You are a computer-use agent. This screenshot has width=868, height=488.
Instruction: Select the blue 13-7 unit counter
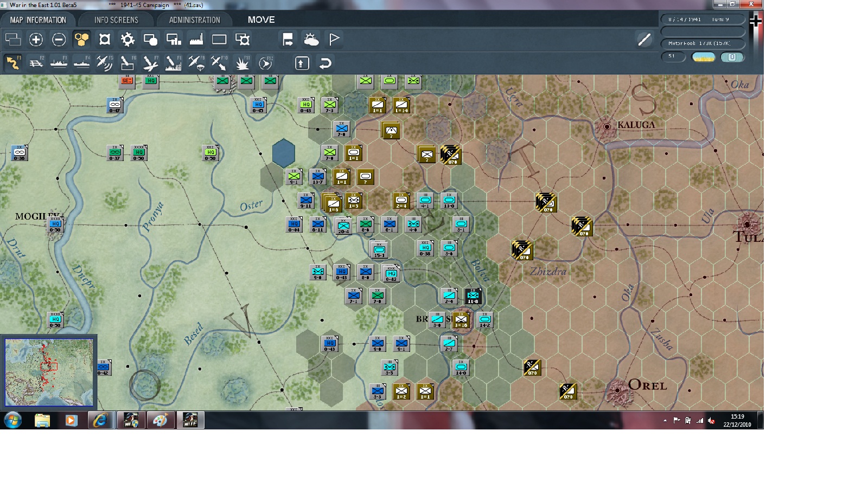pos(318,176)
